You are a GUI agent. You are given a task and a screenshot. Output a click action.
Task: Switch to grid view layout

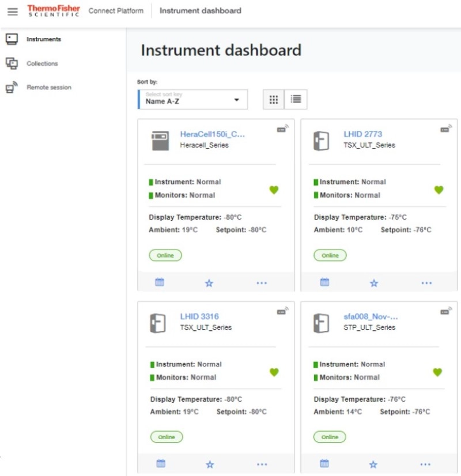pos(274,99)
